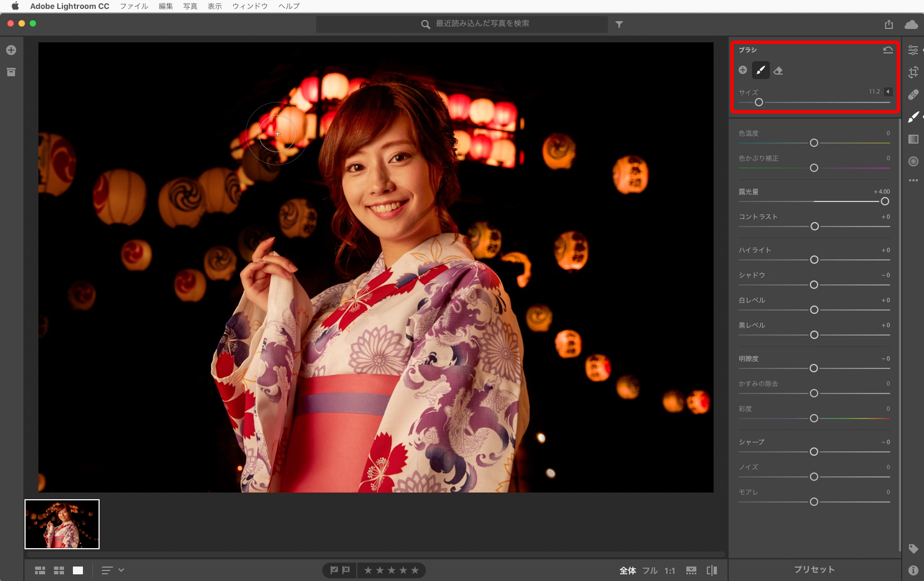Viewport: 924px width, 581px height.
Task: Open the cloud sync status icon
Action: (x=911, y=24)
